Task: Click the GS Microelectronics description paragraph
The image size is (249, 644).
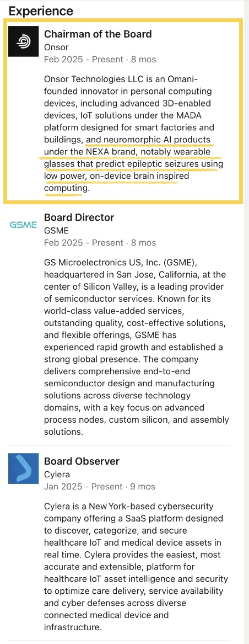Action: 136,347
